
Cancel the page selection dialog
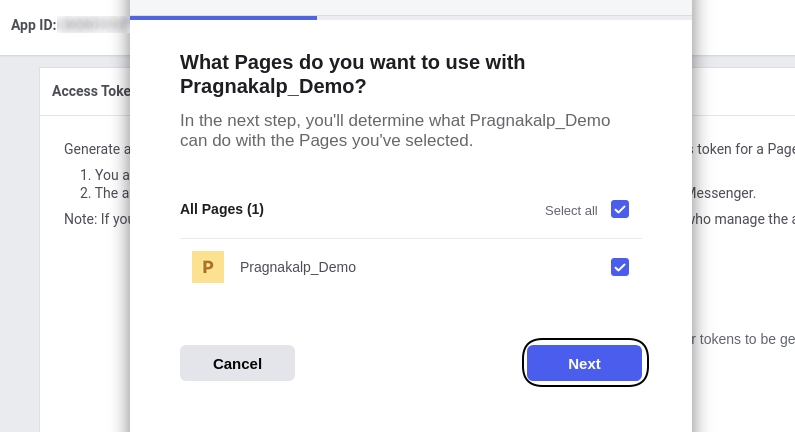click(x=237, y=363)
